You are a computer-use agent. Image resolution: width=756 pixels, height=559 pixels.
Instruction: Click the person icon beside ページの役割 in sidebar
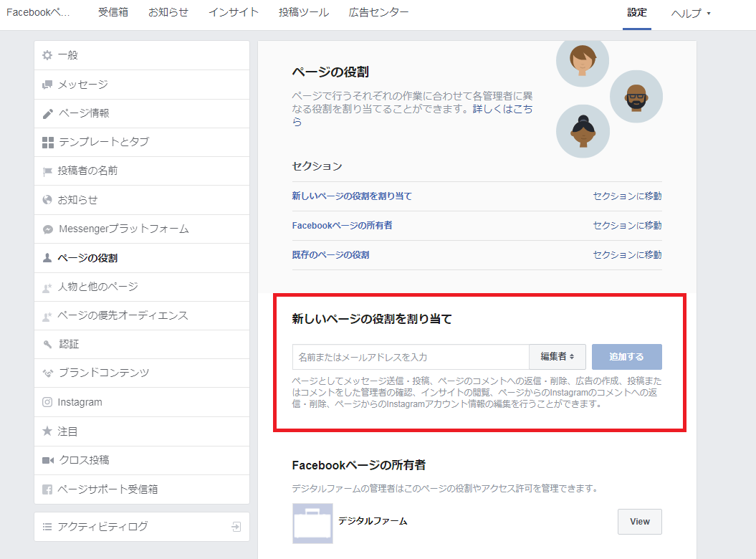(x=47, y=258)
